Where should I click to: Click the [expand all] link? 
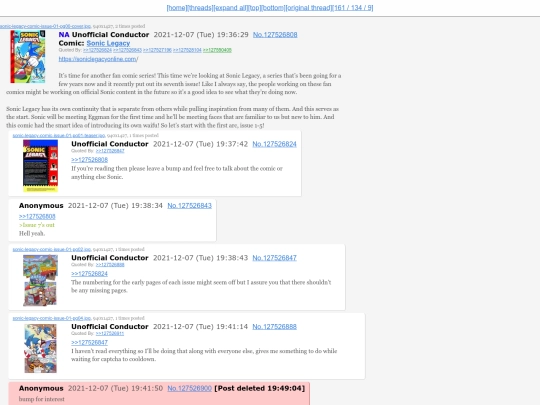pos(230,8)
